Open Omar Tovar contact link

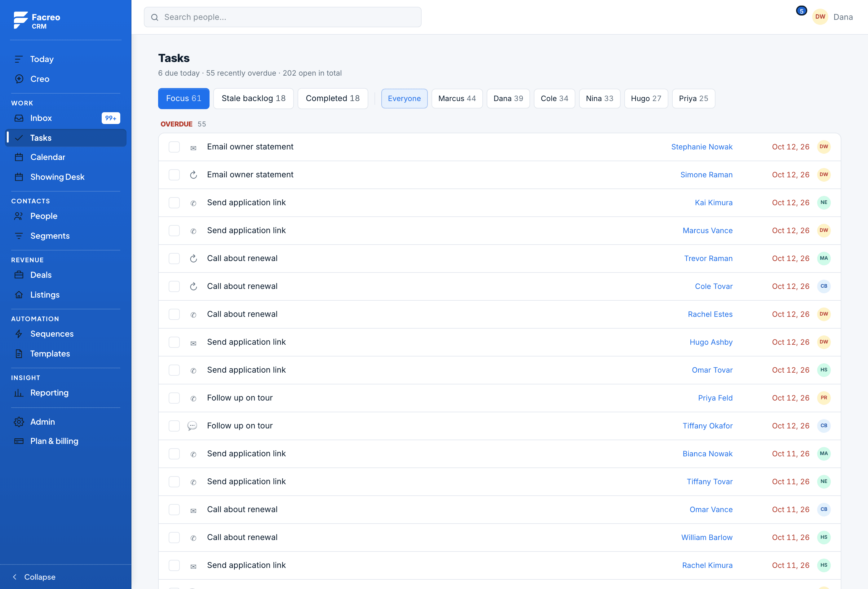click(x=712, y=370)
